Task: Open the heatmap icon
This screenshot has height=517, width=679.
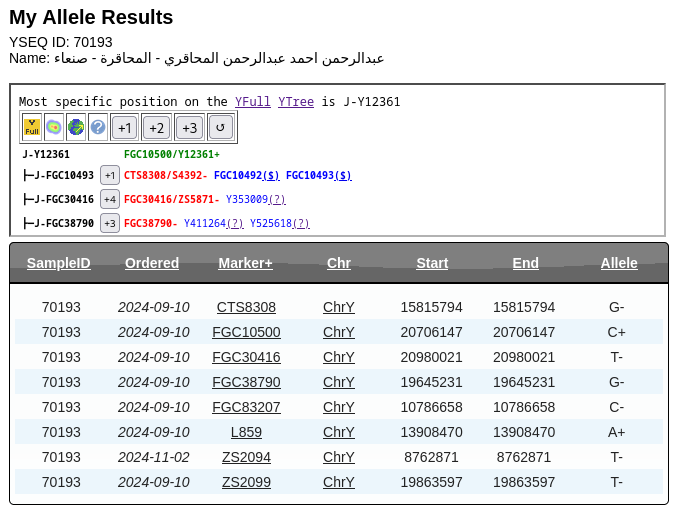Action: pyautogui.click(x=54, y=127)
